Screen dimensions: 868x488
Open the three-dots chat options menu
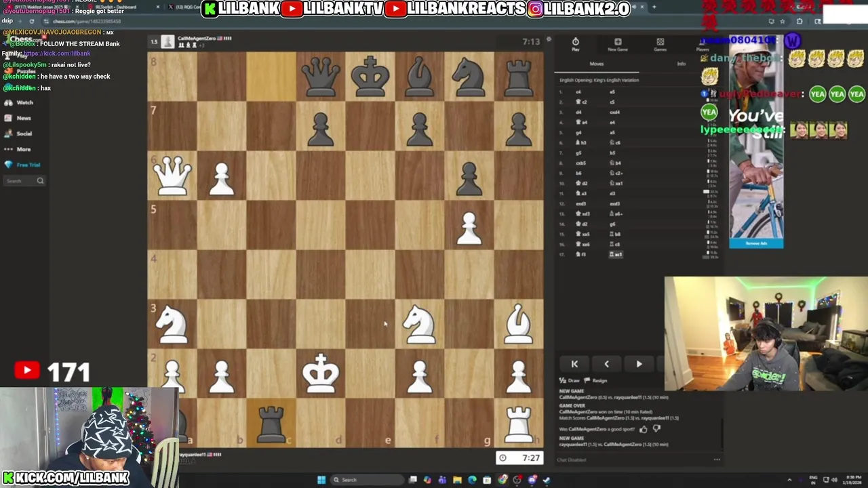point(717,460)
